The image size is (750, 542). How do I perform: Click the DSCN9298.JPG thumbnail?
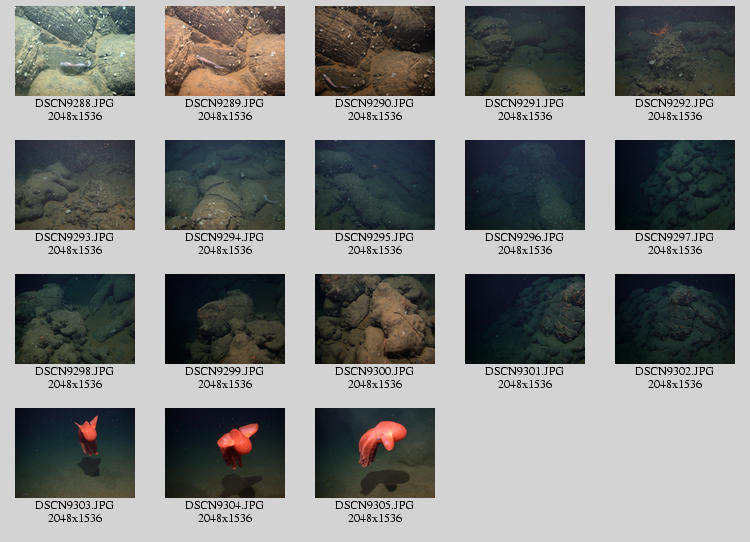pyautogui.click(x=75, y=319)
